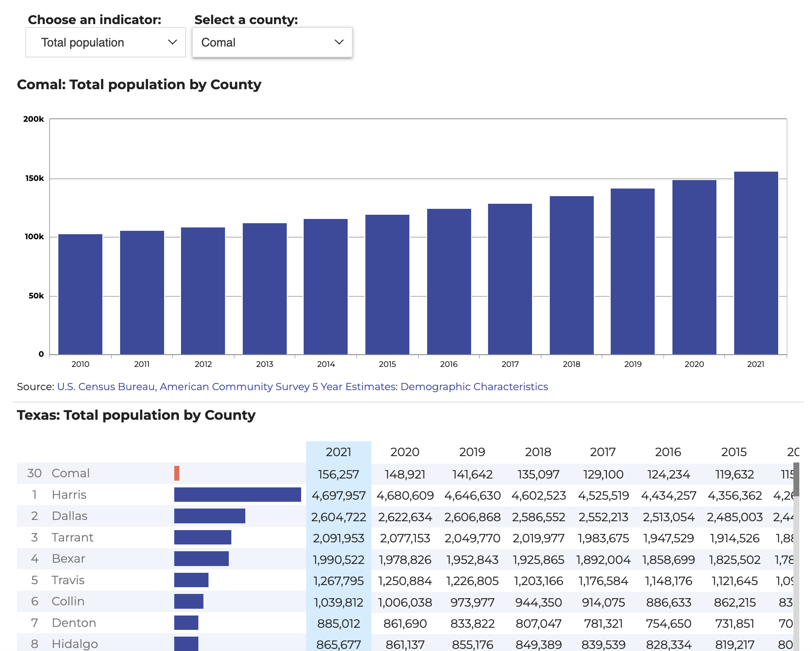Select the Bexar blue population bar
Image resolution: width=812 pixels, height=651 pixels.
point(201,558)
